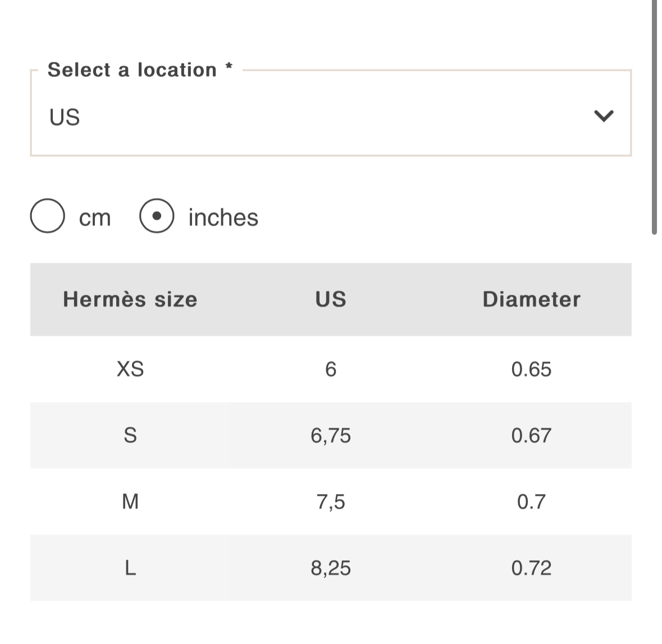
Task: Click the chevron arrow in location field
Action: point(603,116)
